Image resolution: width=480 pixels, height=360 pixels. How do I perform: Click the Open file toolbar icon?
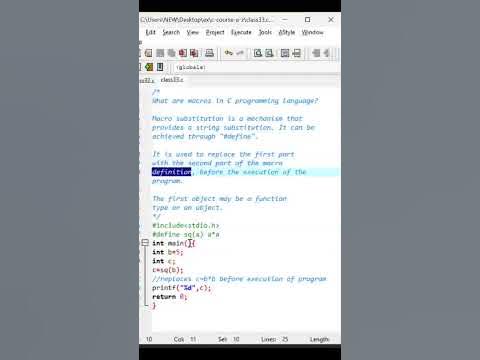click(149, 53)
